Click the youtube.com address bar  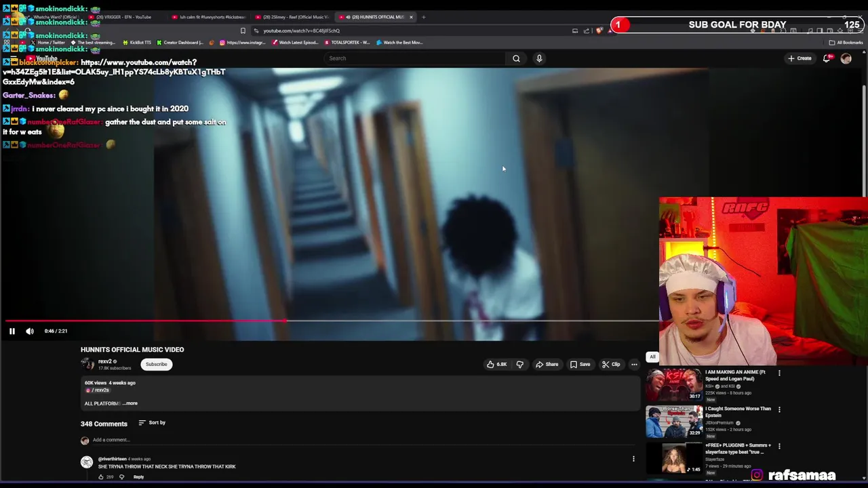407,30
